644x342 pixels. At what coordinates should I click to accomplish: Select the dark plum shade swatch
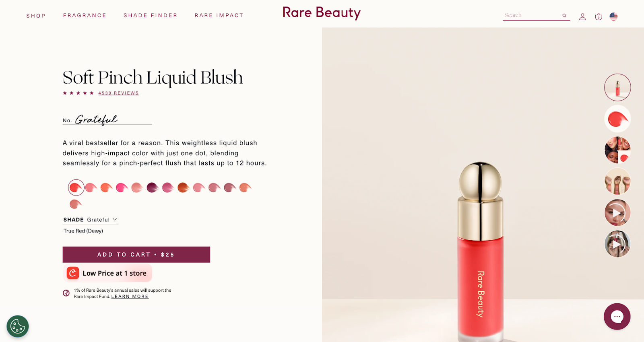(x=153, y=187)
